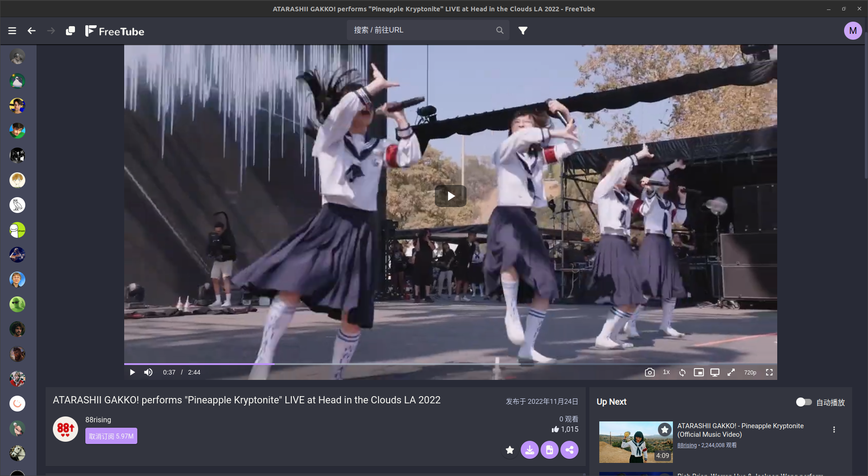
Task: Click the 取消订阅 5.97M unsubscribe button
Action: pyautogui.click(x=111, y=436)
